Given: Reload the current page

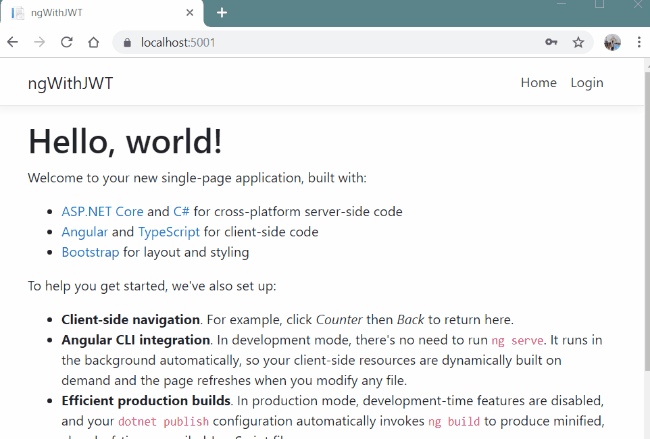Looking at the screenshot, I should tap(67, 42).
